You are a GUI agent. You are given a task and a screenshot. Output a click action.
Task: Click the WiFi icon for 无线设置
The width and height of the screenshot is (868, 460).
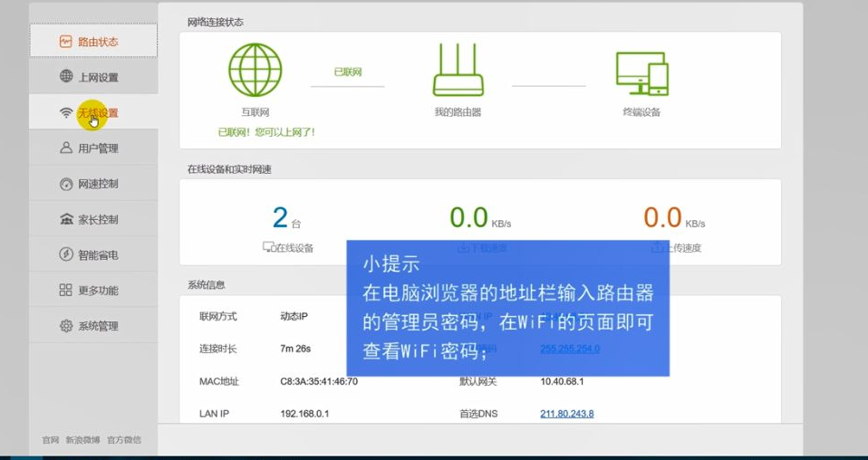click(x=66, y=113)
